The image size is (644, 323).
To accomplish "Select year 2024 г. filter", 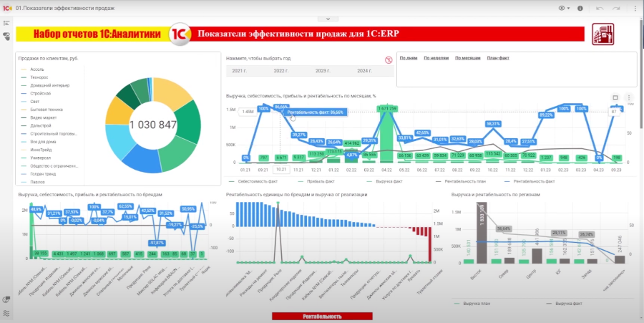I will (365, 71).
